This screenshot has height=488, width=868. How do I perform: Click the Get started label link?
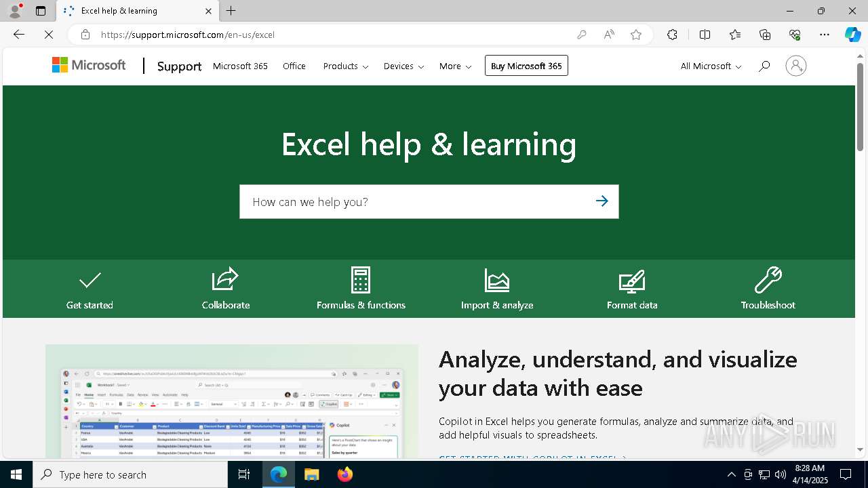tap(90, 305)
